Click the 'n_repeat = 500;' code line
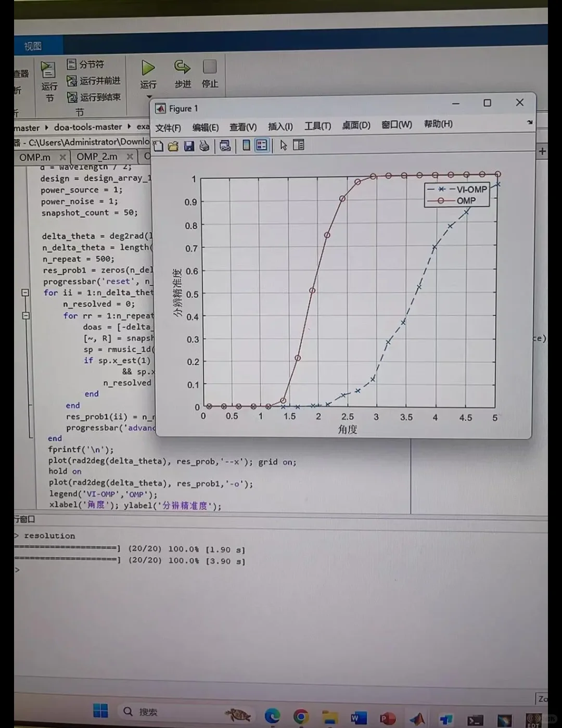Image resolution: width=562 pixels, height=728 pixels. point(79,259)
